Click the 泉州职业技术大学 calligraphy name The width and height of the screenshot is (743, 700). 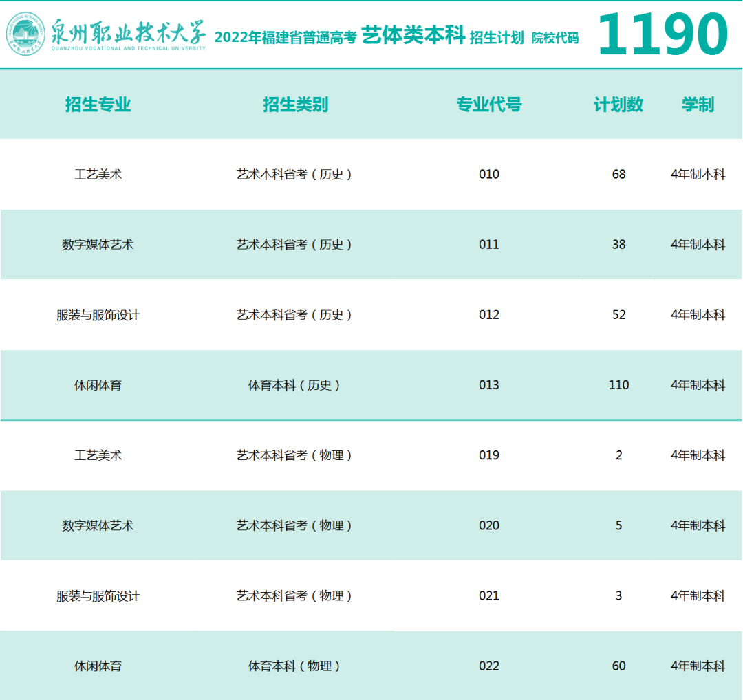point(129,32)
